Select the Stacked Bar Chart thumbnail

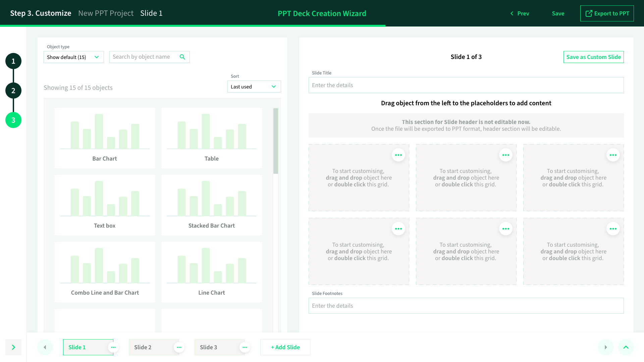click(211, 205)
